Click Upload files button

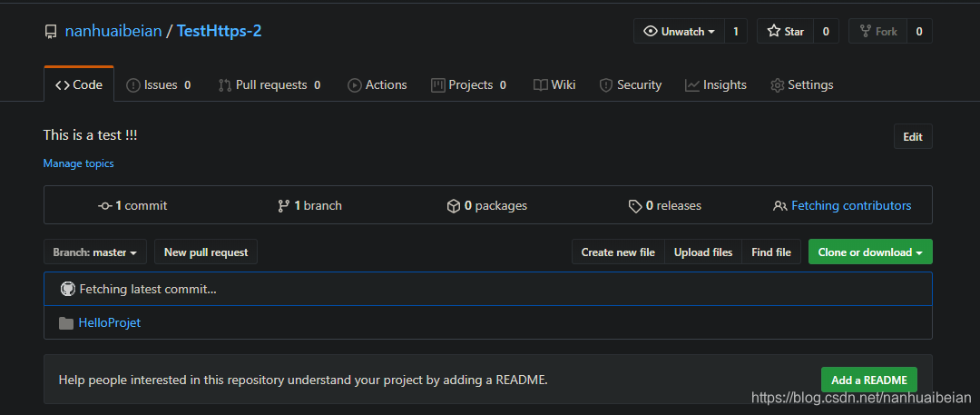click(703, 252)
